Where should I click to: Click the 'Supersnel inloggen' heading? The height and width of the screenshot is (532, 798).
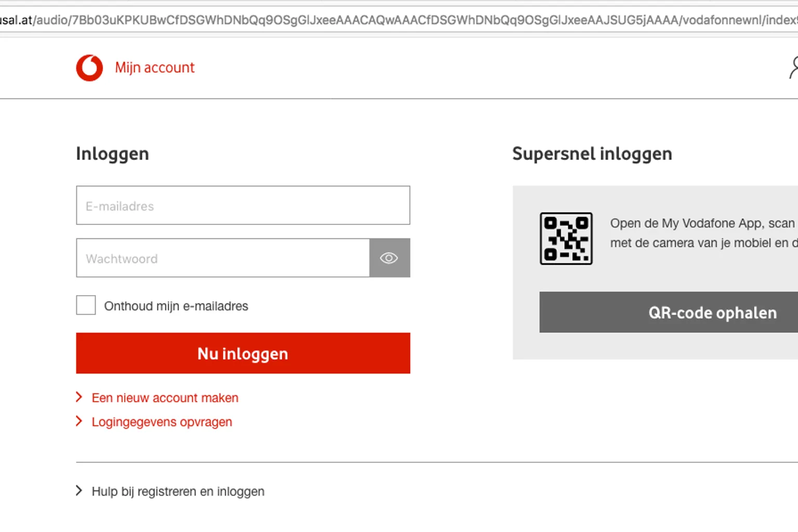pos(592,154)
